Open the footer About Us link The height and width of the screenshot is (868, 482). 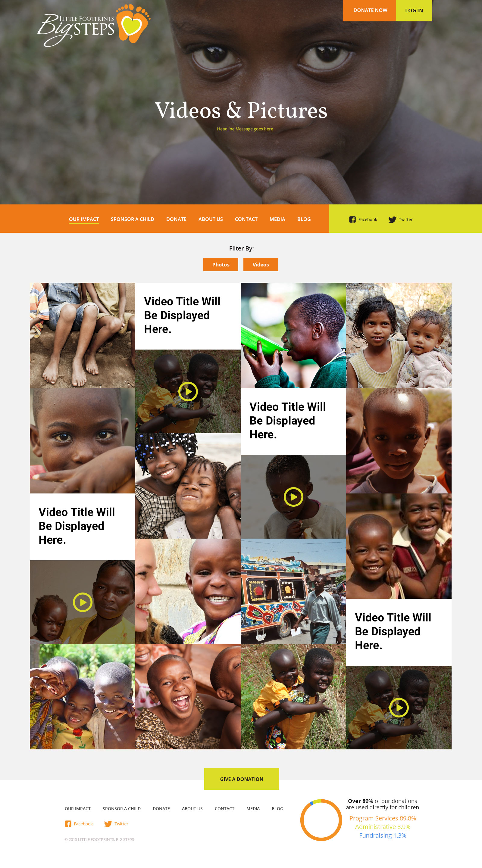pos(192,808)
